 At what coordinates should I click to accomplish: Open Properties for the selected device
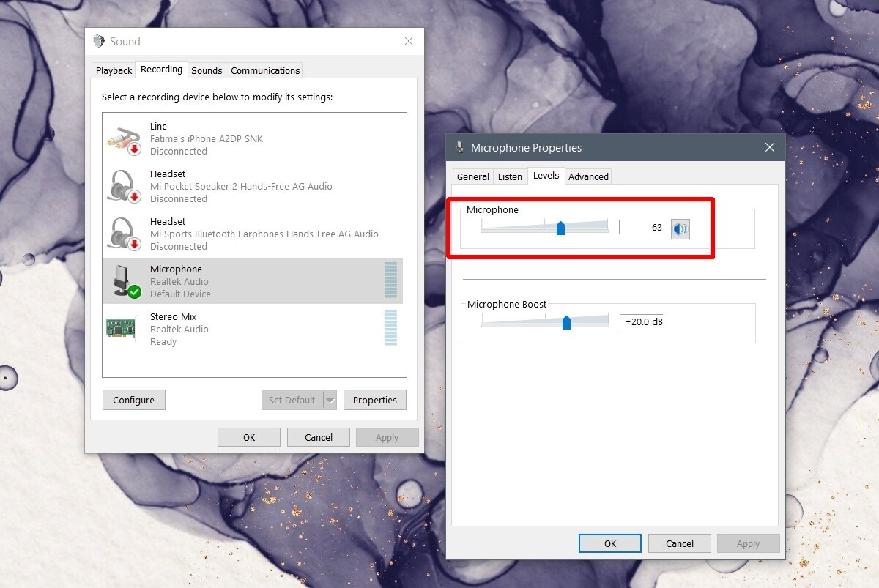(374, 400)
